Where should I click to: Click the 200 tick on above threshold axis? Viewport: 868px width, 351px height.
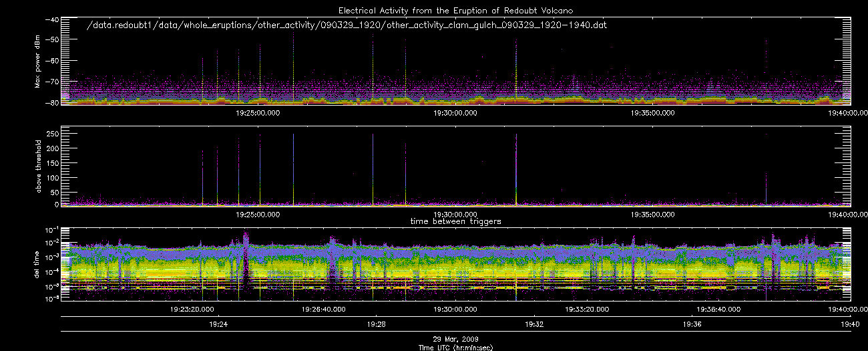tap(52, 148)
